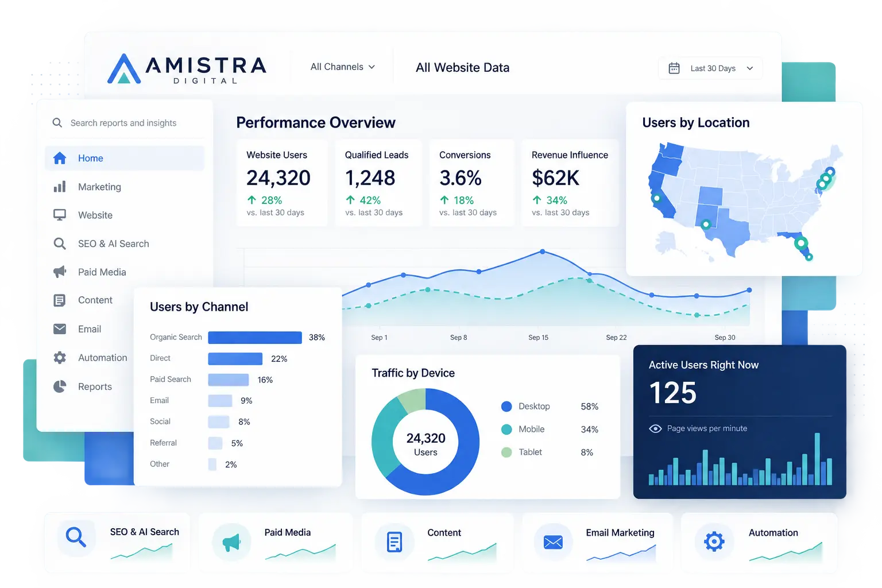
Task: Click the Desktop blue legend dot
Action: coord(506,407)
